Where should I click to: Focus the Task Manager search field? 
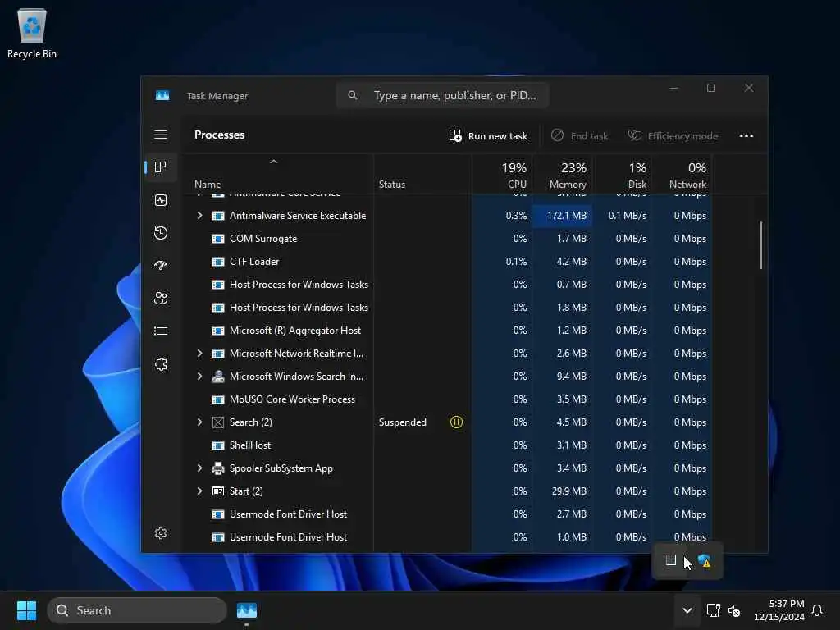(442, 95)
